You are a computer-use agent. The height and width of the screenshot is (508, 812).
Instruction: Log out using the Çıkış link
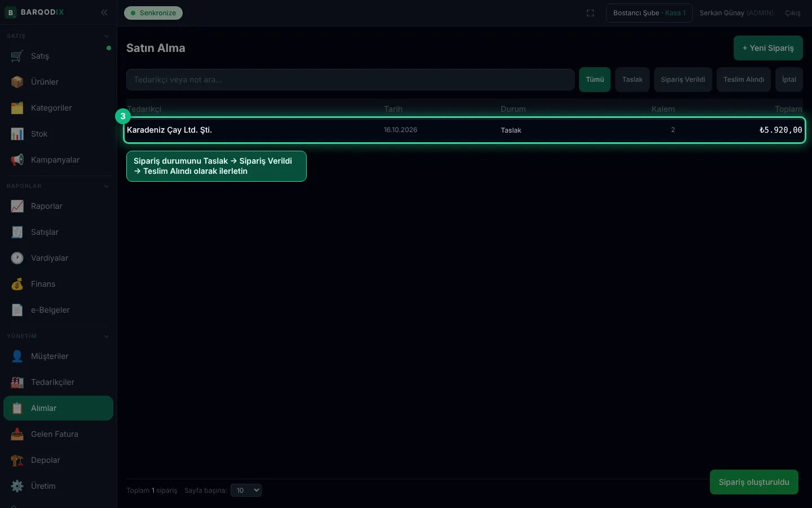click(x=793, y=13)
